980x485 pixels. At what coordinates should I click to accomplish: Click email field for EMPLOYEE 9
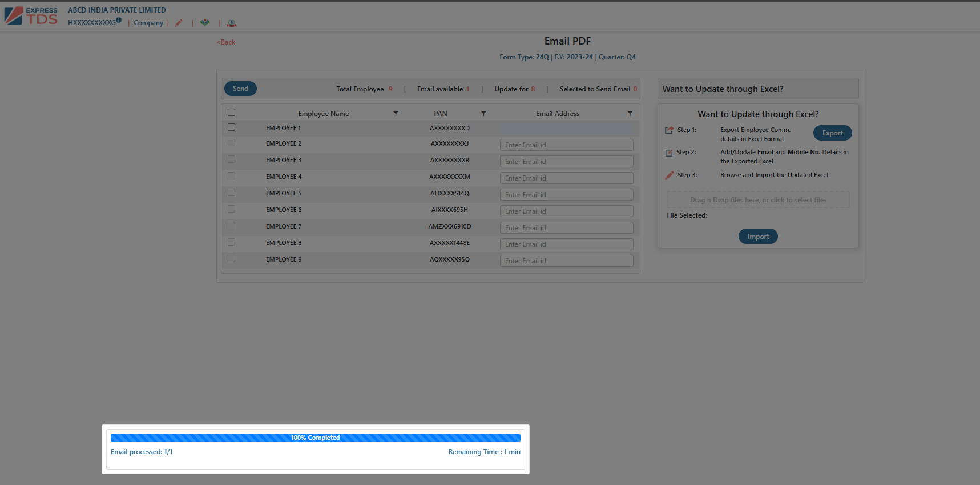tap(567, 261)
